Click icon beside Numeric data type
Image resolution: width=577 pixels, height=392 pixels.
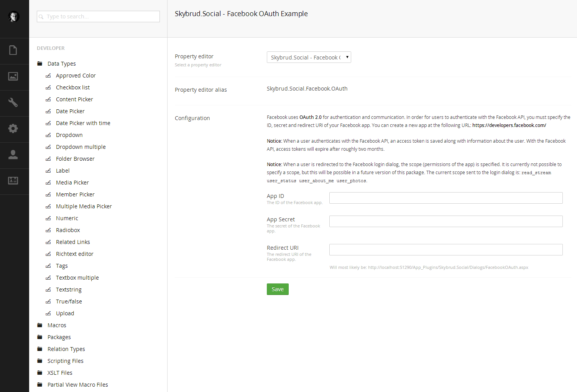pyautogui.click(x=48, y=218)
